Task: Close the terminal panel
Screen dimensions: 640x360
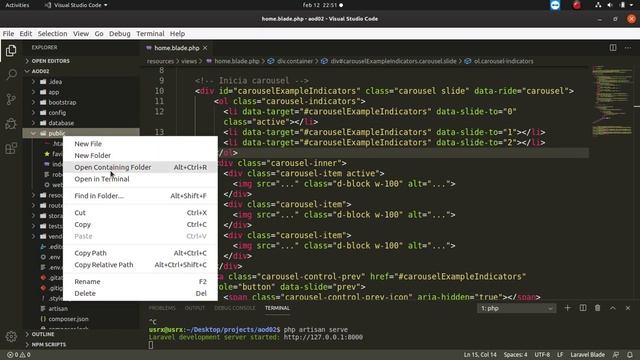Action: (x=628, y=308)
